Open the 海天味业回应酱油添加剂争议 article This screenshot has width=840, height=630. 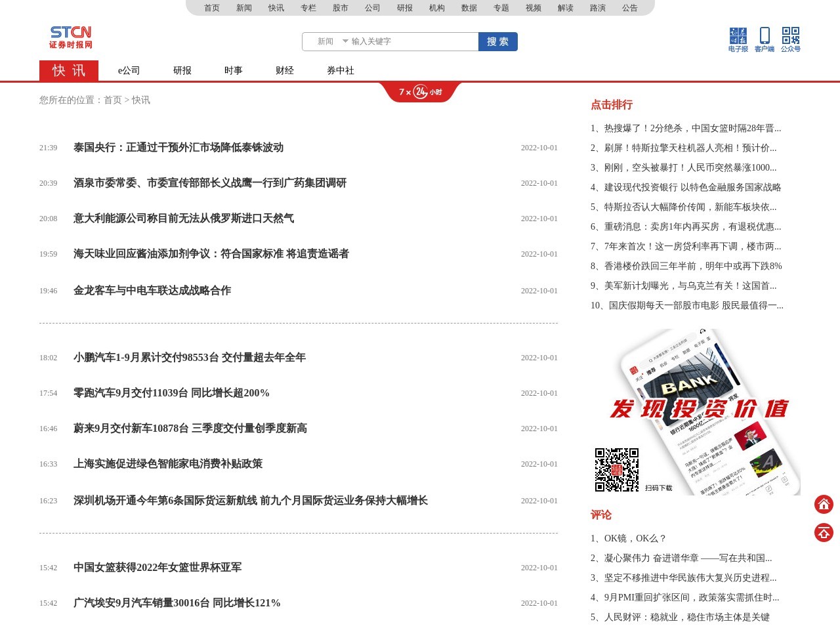(211, 254)
